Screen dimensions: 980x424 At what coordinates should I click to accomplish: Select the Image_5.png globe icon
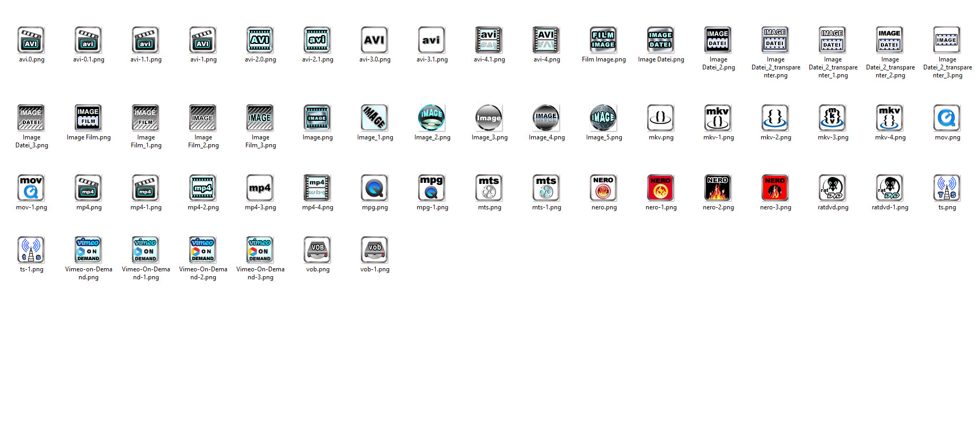coord(604,118)
